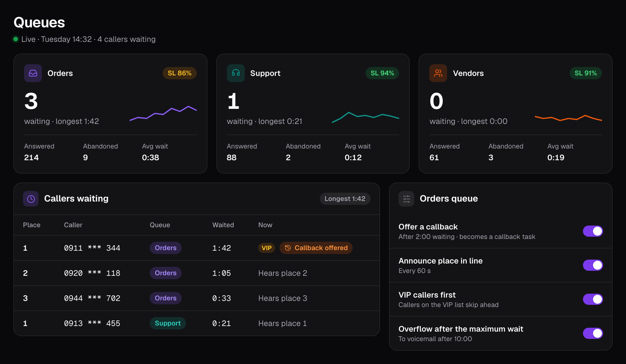Click the VIP badge on first caller
This screenshot has height=364, width=626.
pyautogui.click(x=267, y=248)
